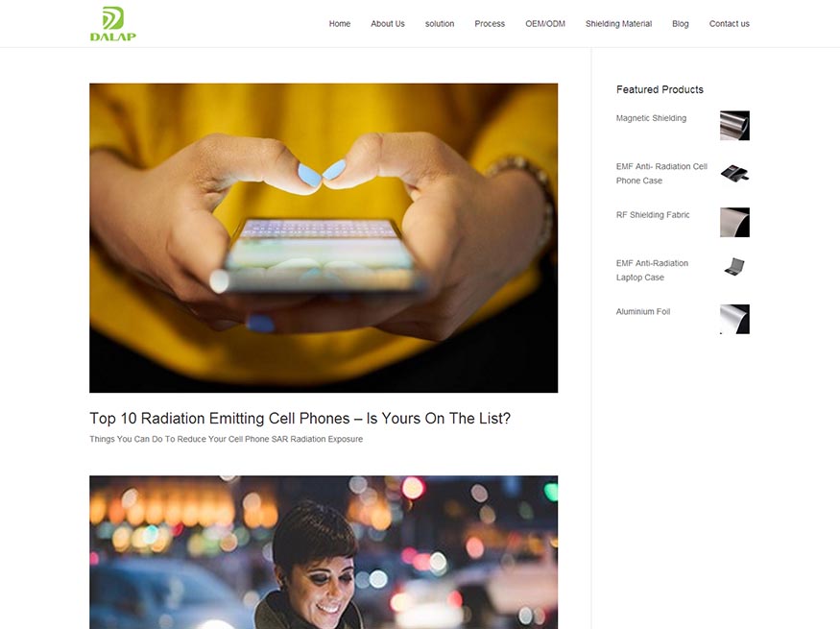This screenshot has width=840, height=629.
Task: Open the Top 10 Radiation Emitting Cell Phones article
Action: pyautogui.click(x=300, y=418)
